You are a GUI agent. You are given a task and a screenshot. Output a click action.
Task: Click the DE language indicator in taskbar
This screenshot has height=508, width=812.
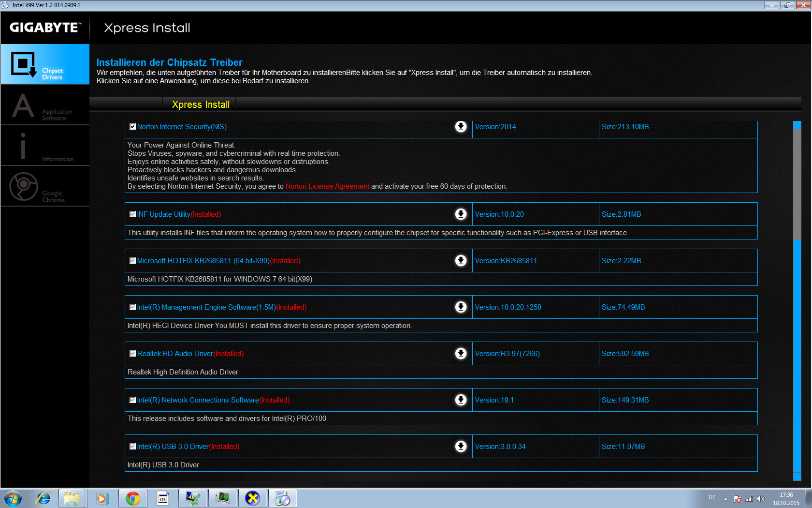[x=712, y=497]
